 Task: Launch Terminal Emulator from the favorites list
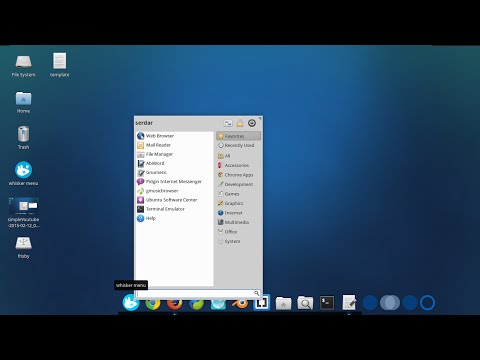[x=175, y=209]
